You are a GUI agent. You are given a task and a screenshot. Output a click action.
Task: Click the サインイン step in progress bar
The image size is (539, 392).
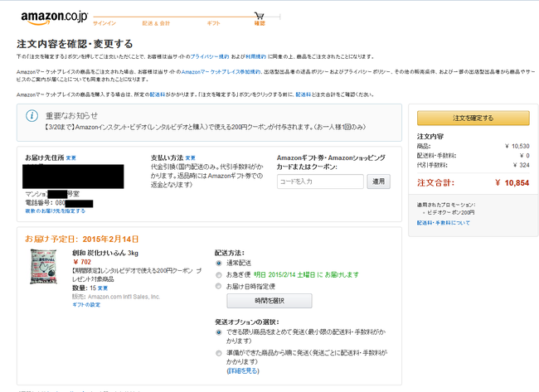(104, 23)
